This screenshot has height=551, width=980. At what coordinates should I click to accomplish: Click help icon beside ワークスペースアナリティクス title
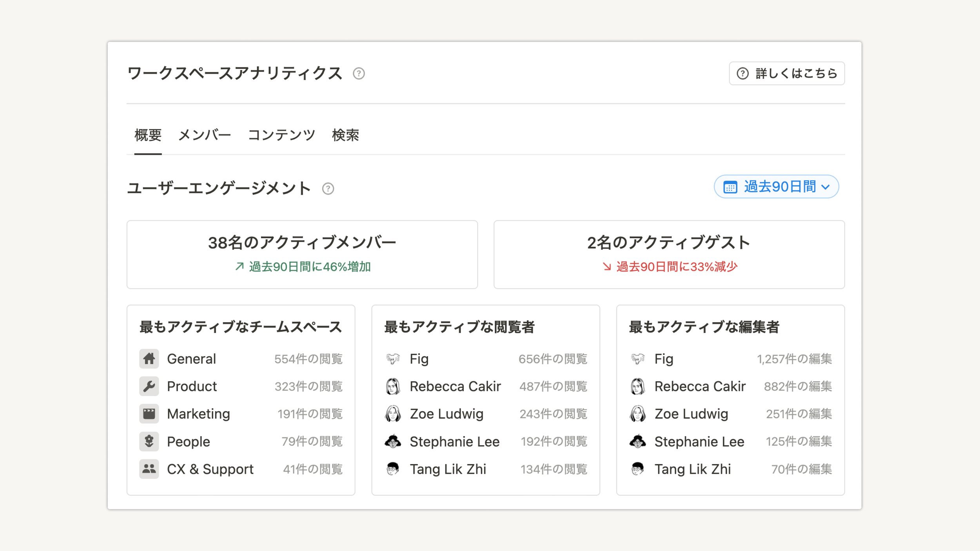[x=359, y=73]
